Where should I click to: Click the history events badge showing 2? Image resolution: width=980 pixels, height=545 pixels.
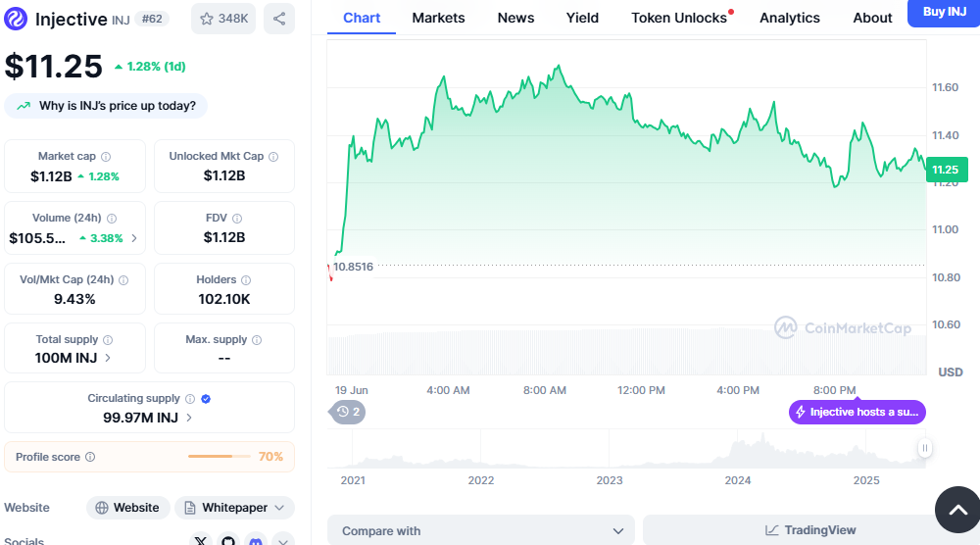click(x=348, y=412)
